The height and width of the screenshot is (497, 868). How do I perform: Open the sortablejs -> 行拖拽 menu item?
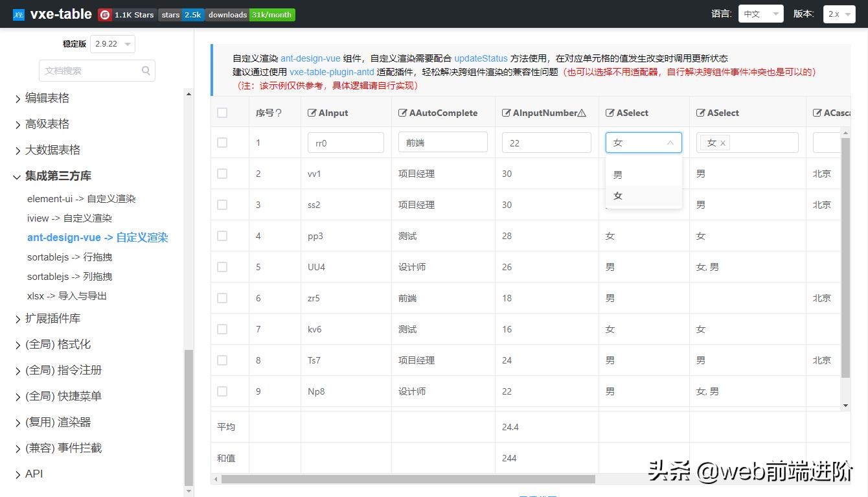[70, 257]
